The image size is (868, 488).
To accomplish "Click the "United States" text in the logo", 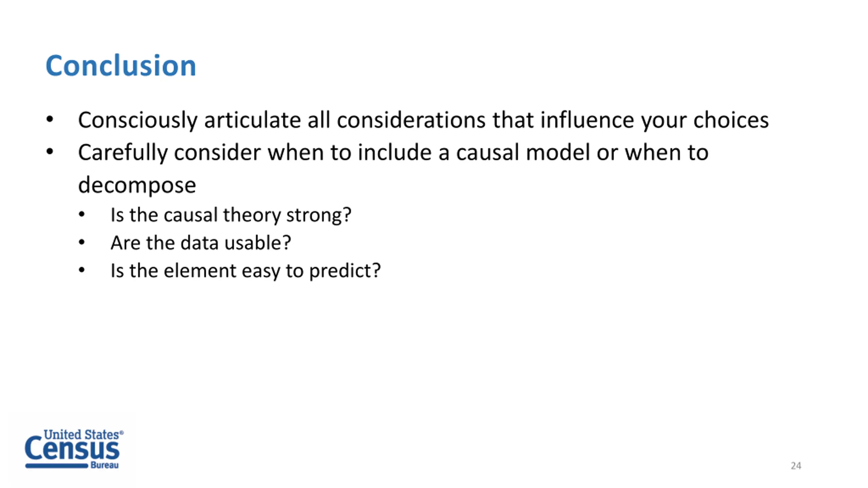I will click(81, 434).
